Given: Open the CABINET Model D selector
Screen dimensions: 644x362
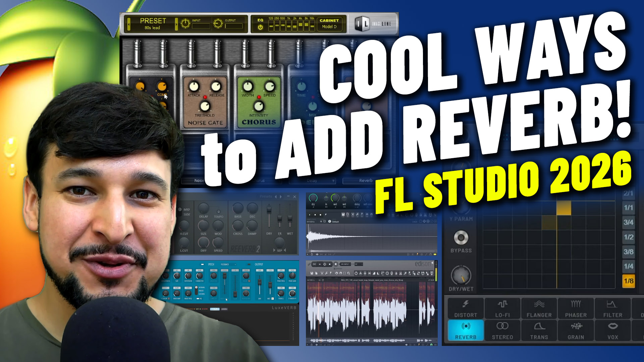Looking at the screenshot, I should point(329,24).
